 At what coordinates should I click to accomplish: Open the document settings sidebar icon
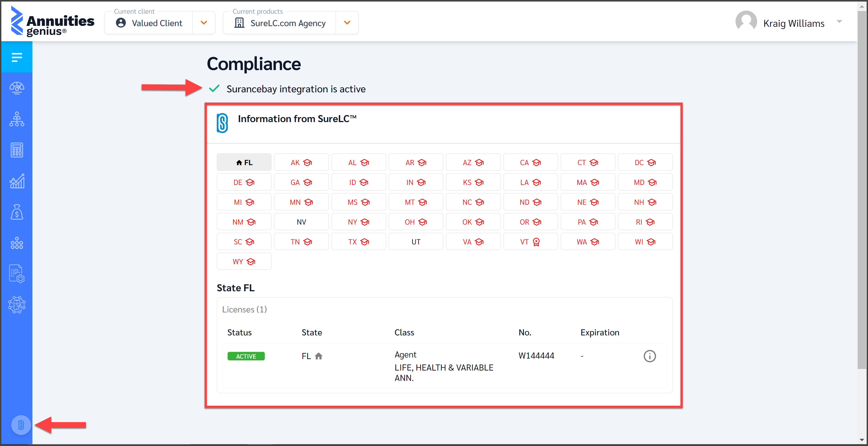click(x=17, y=274)
